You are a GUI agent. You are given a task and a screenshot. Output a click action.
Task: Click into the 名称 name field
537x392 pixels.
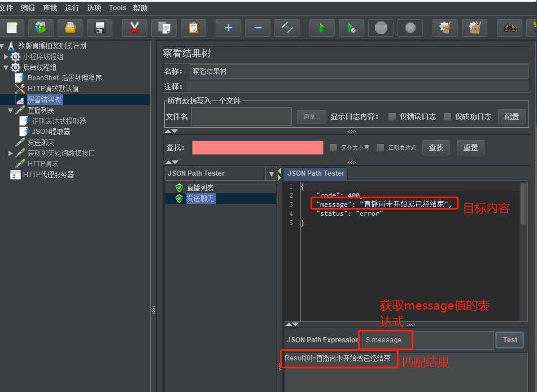point(359,71)
